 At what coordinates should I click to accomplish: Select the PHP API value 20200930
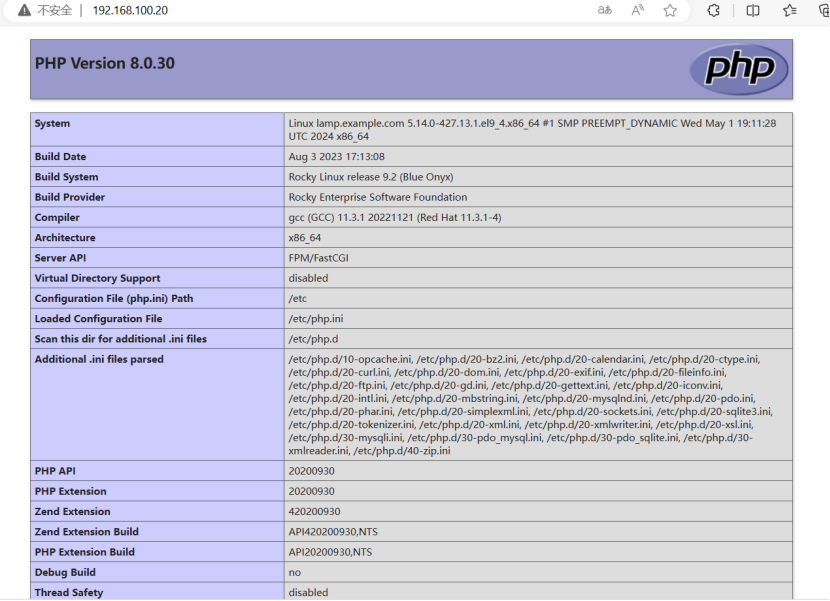pos(311,471)
